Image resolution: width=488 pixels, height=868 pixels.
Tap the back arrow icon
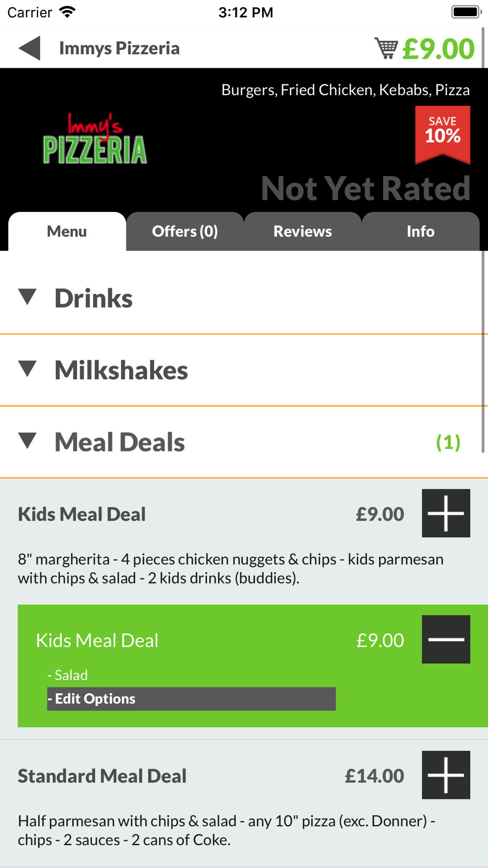tap(30, 48)
